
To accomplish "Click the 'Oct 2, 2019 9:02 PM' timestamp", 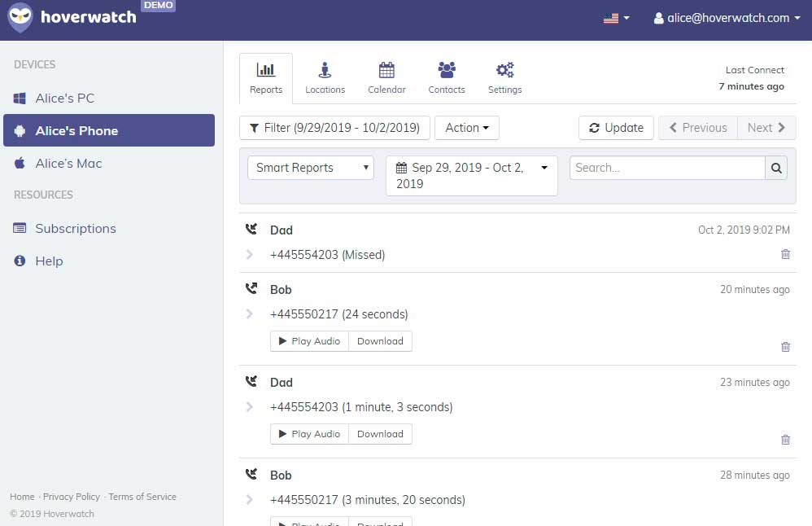I will [x=744, y=230].
